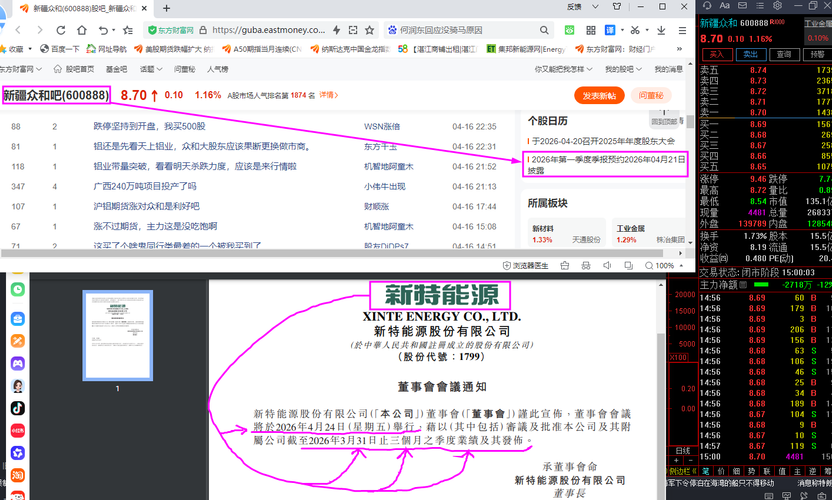Open 基金吧 nav item
This screenshot has height=500, width=832.
116,70
